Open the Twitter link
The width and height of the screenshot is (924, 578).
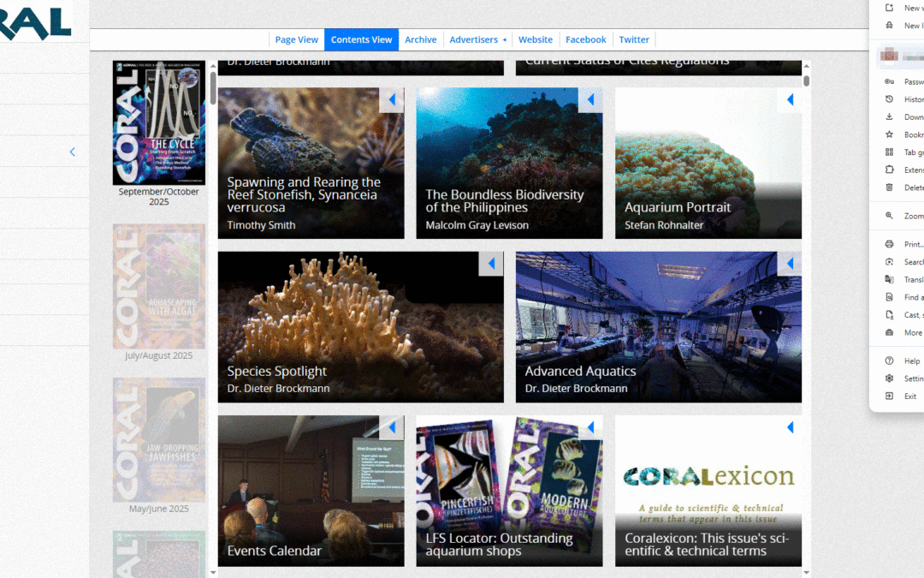634,39
